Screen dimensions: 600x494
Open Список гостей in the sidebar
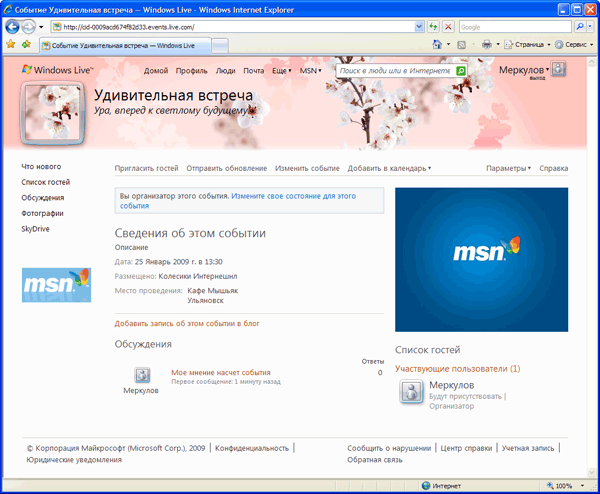click(x=46, y=182)
